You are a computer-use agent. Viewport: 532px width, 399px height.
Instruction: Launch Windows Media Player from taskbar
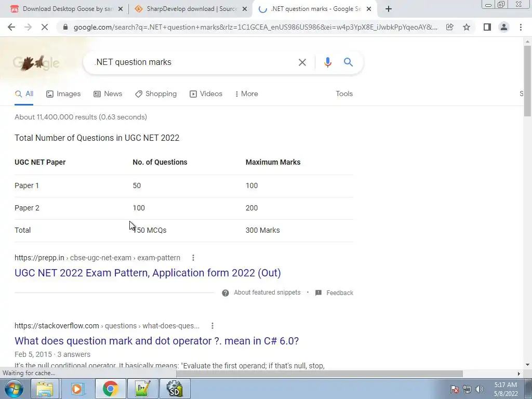tap(78, 389)
